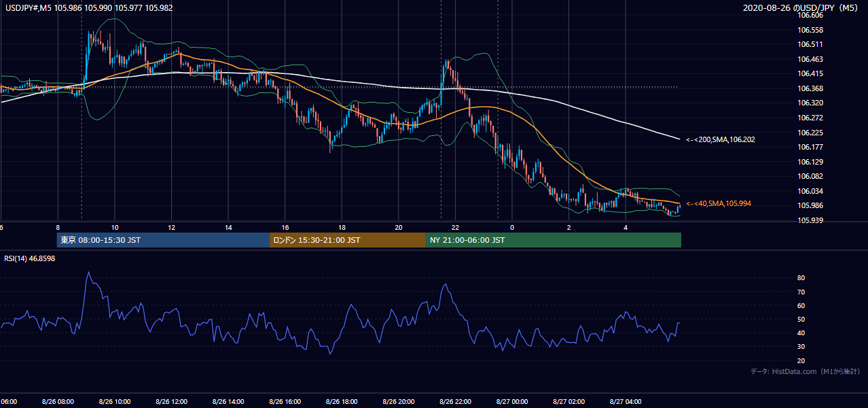Screen dimensions: 868x408
Task: Click RSI axis level 20
Action: click(x=801, y=360)
